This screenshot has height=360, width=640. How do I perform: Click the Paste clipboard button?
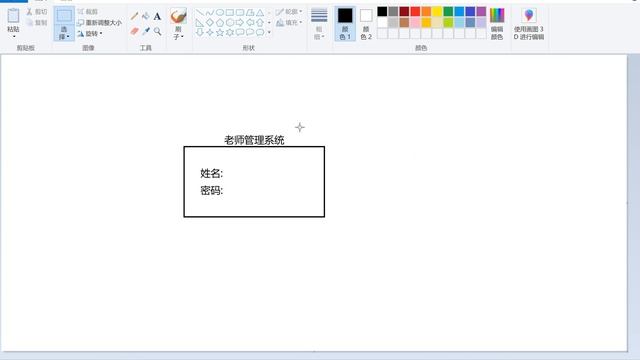tap(13, 16)
